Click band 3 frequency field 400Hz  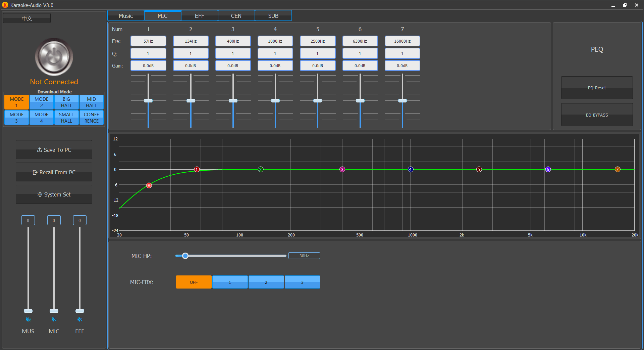[x=233, y=41]
